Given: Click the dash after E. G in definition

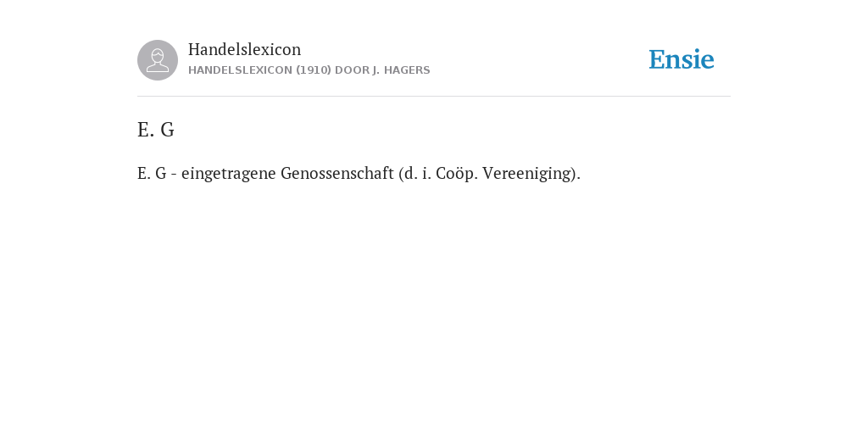Looking at the screenshot, I should tap(174, 175).
